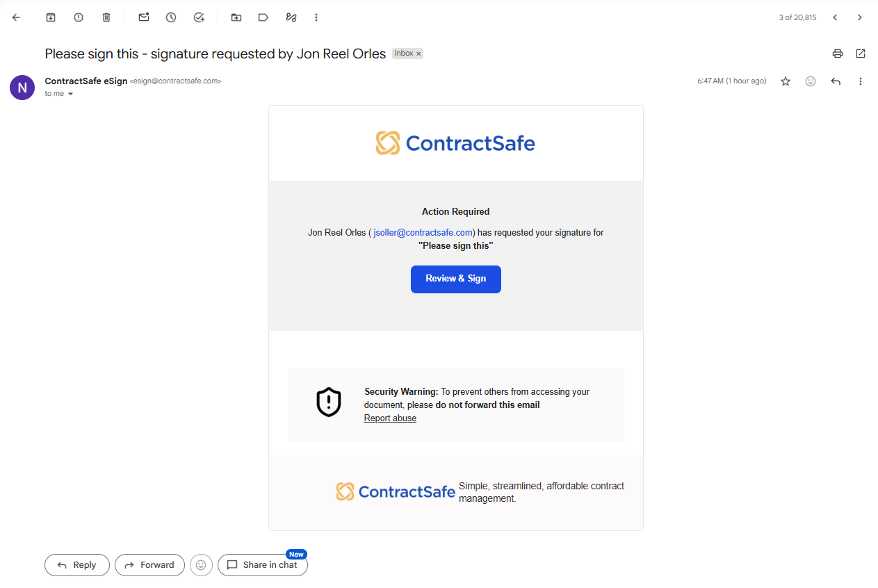Open the message's three-dot more menu

861,81
